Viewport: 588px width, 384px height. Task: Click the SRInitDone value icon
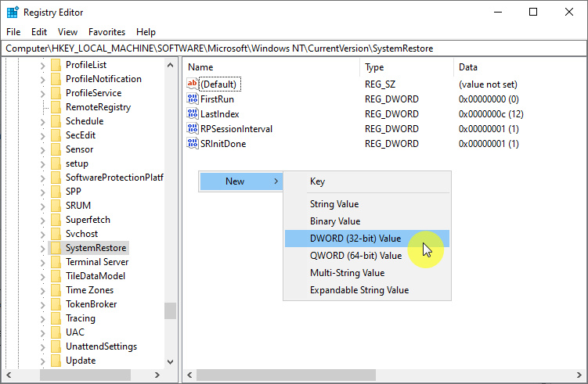(193, 144)
